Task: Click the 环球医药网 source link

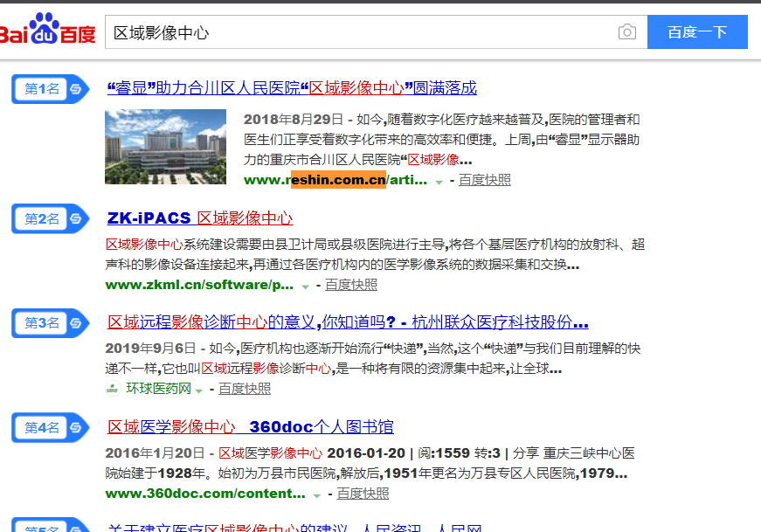Action: pyautogui.click(x=159, y=389)
